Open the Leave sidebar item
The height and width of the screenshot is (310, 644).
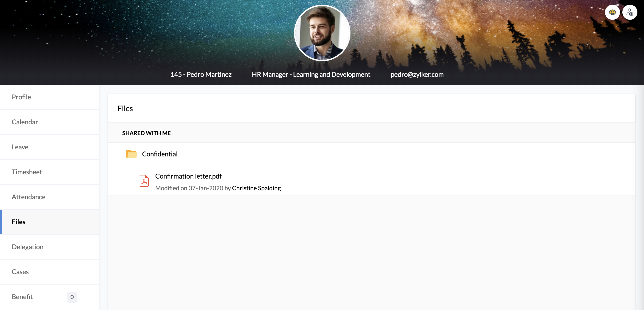pos(20,147)
